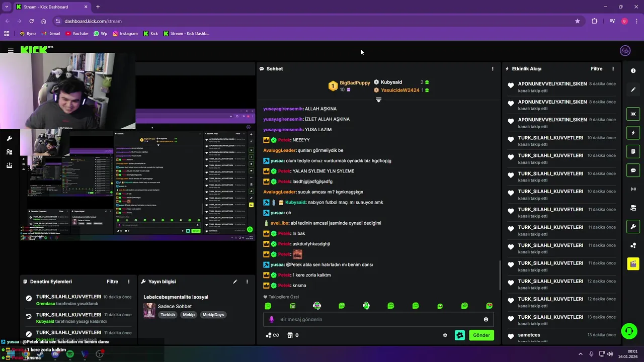Image resolution: width=644 pixels, height=362 pixels.
Task: Open the Gmail bookmark
Action: coord(51,34)
